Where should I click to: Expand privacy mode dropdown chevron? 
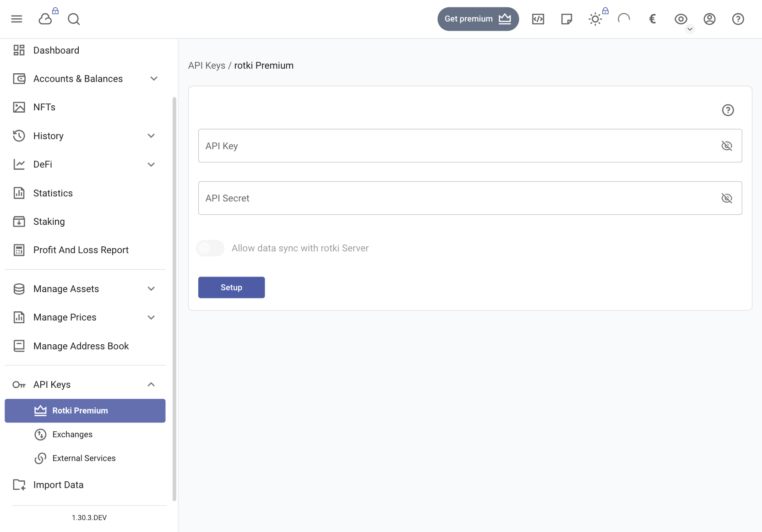pyautogui.click(x=690, y=29)
